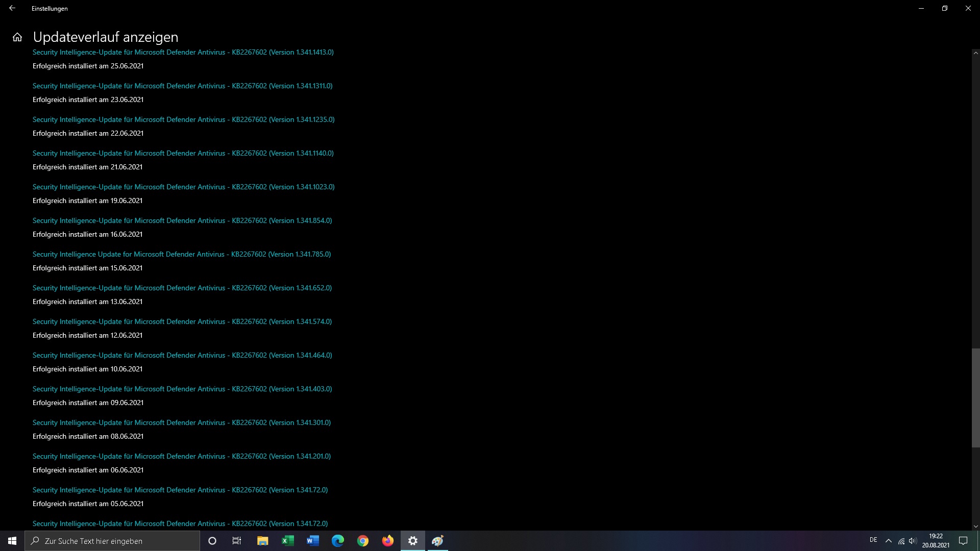Click the scrollbar up arrow

(975, 53)
